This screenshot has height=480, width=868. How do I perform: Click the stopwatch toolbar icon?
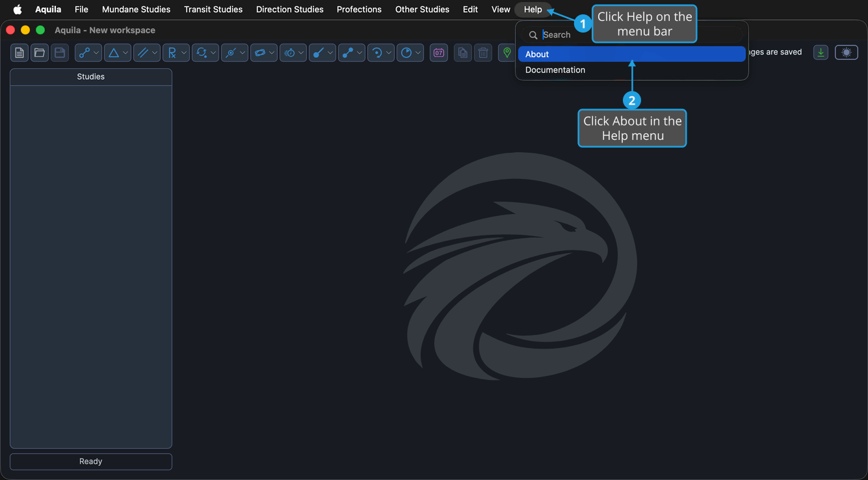pyautogui.click(x=289, y=53)
